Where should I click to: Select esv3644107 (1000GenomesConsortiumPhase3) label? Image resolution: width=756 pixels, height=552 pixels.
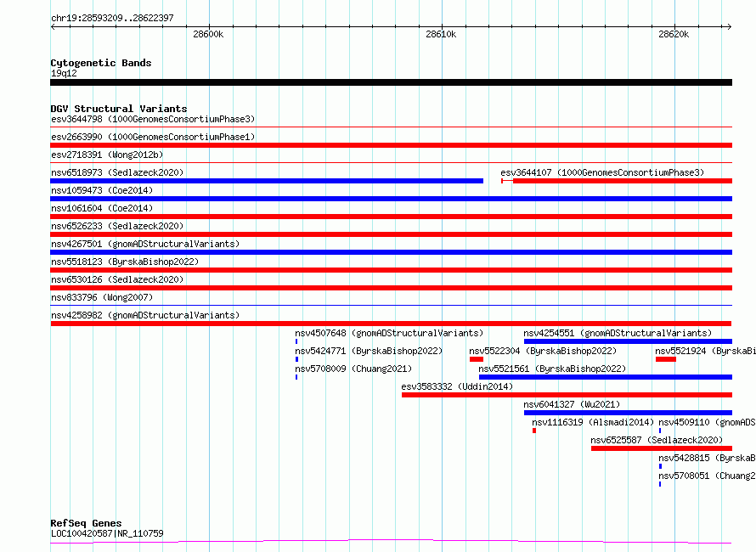[x=602, y=172]
